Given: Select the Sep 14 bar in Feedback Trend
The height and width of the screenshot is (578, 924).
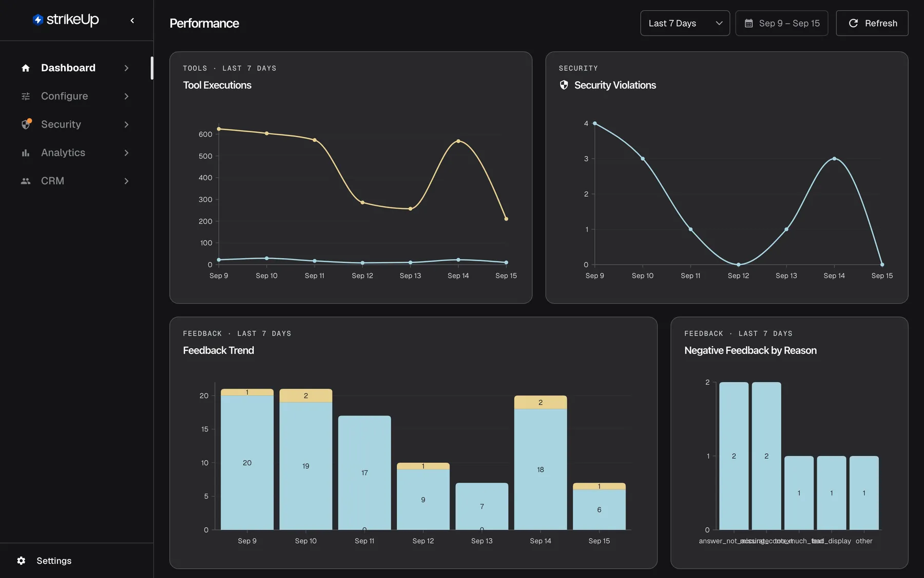Looking at the screenshot, I should tap(541, 462).
